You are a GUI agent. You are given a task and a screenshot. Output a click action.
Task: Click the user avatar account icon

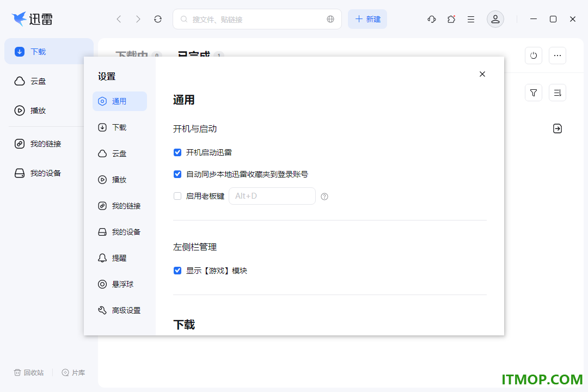pyautogui.click(x=495, y=19)
